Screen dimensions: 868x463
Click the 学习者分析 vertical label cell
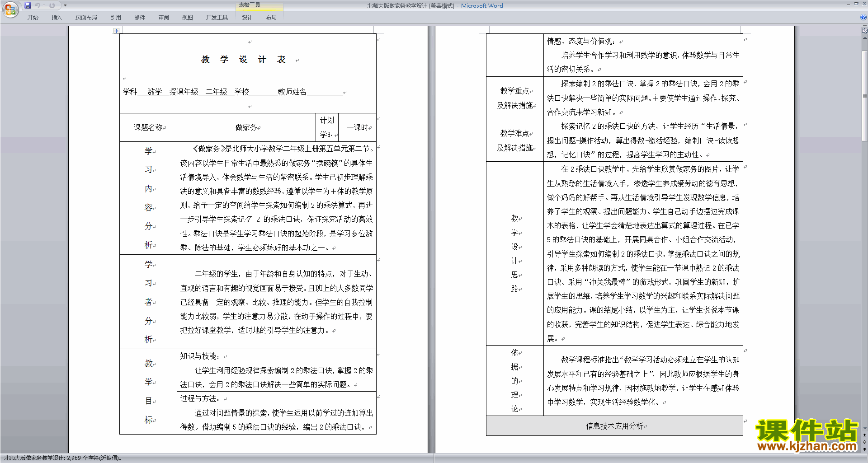(x=148, y=302)
